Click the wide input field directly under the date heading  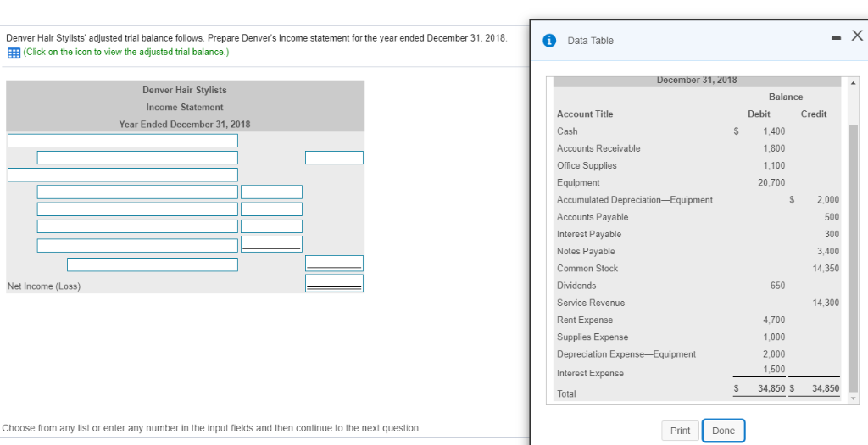(123, 141)
